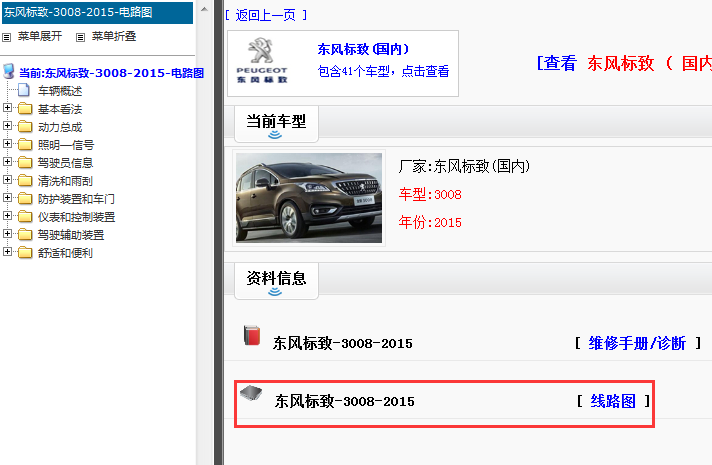Screen dimensions: 712x465
Task: Click the 厂家:东风标致(国内) text
Action: pos(464,166)
